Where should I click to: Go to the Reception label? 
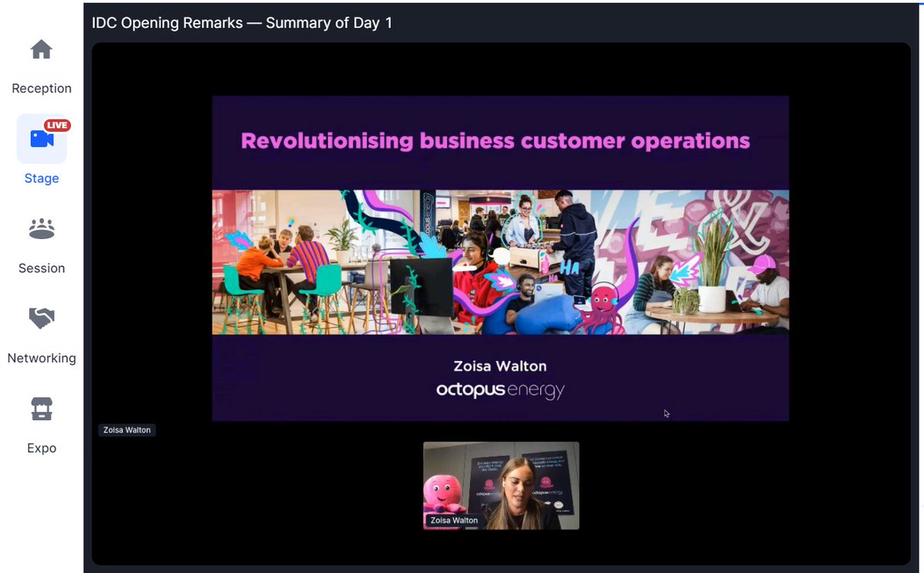(42, 89)
